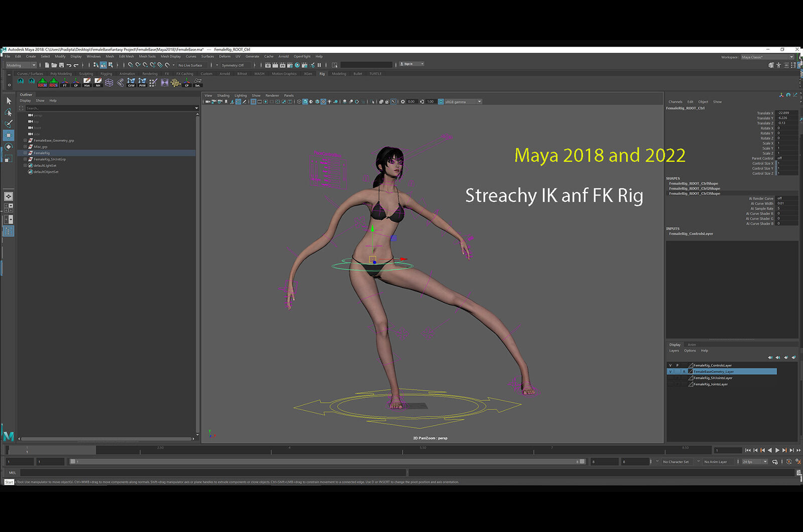Switch to the Rigging shelf tab

(106, 74)
